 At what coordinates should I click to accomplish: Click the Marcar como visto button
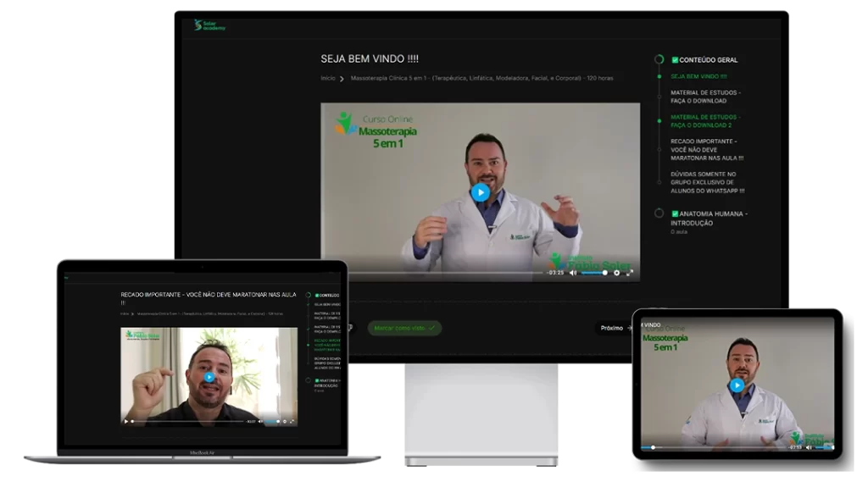click(404, 328)
